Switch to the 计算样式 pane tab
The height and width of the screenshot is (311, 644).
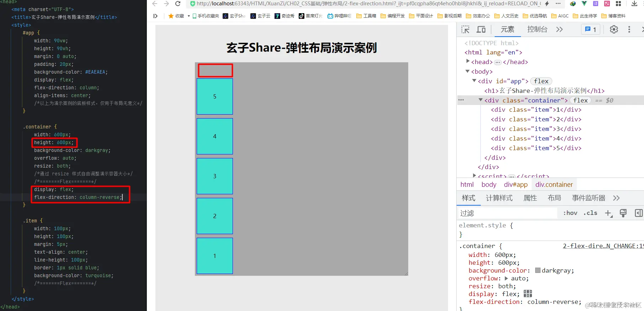499,198
